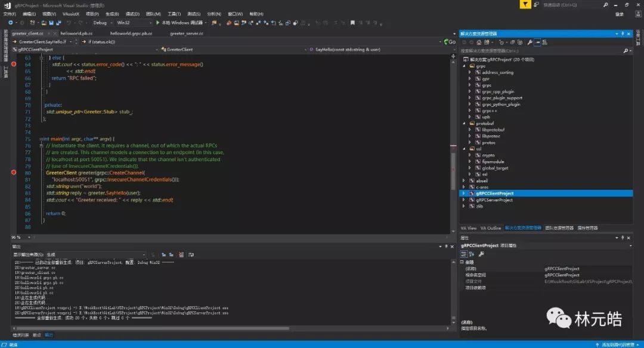
Task: Click the sign-in link at top right
Action: tap(620, 14)
